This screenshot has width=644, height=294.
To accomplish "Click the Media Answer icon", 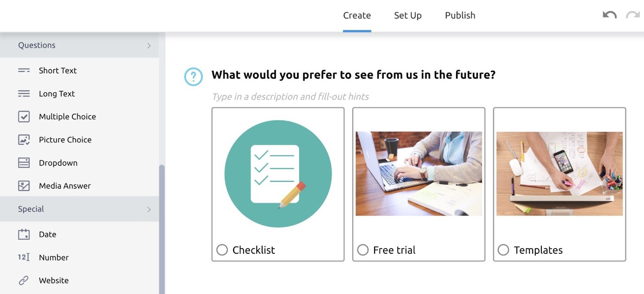I will coord(24,186).
